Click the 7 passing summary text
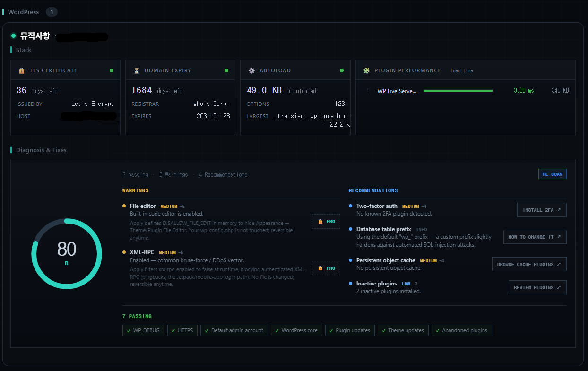The width and height of the screenshot is (588, 371). click(135, 174)
